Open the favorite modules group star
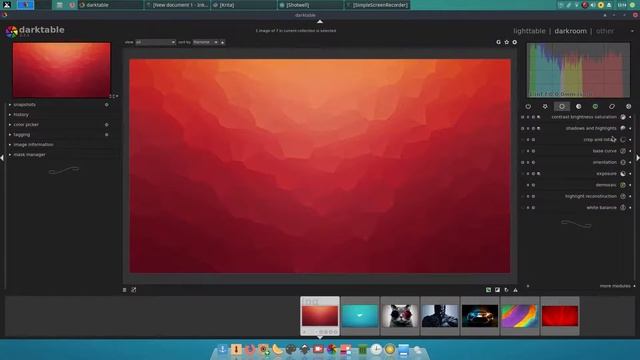The image size is (640, 360). (545, 107)
